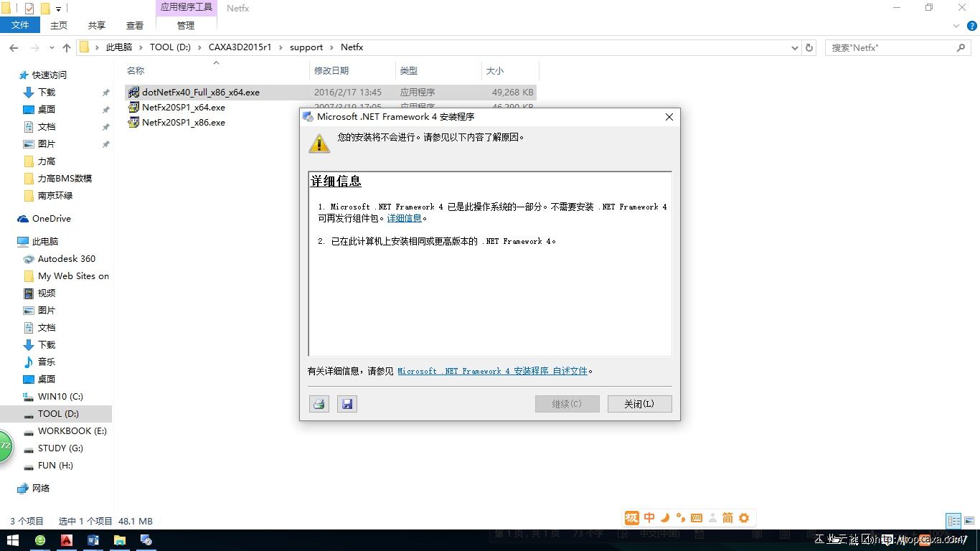Toggle the IME Chinese mode '中' icon
This screenshot has width=980, height=551.
(649, 517)
